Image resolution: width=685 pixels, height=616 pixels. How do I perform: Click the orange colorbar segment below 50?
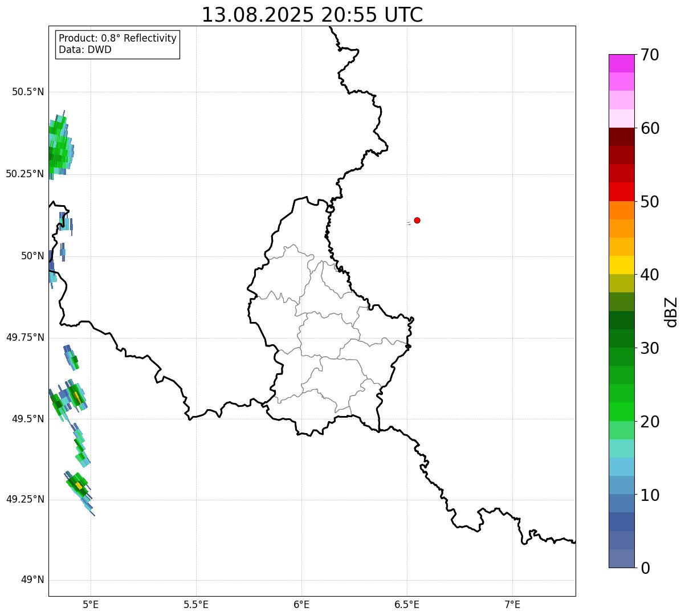point(621,210)
